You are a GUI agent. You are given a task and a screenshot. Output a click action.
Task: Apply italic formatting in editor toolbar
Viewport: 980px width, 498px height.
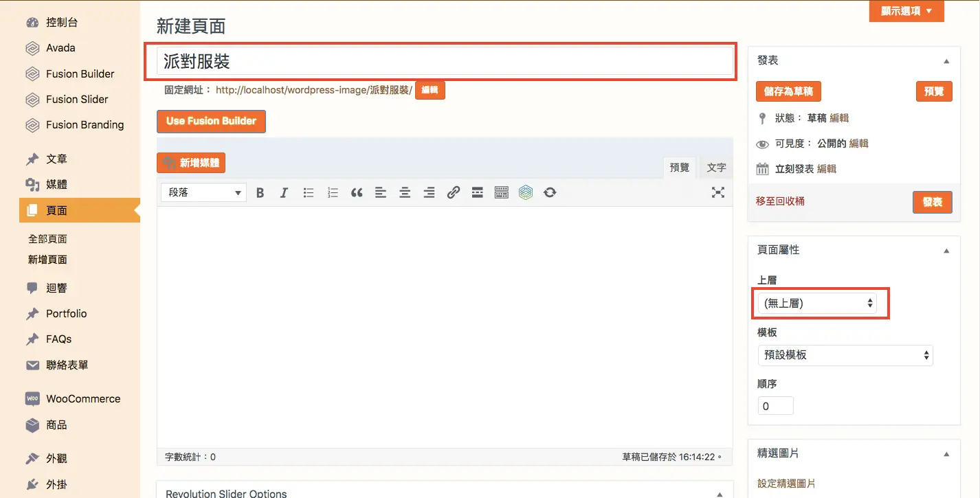tap(284, 193)
